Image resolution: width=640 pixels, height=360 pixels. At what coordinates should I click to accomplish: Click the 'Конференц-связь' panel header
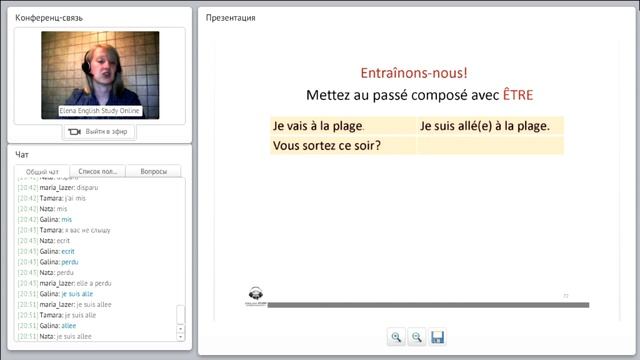[49, 18]
